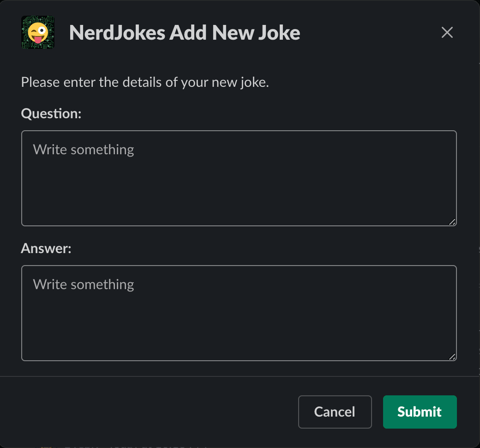
Task: Select the 'Write something' placeholder under Answer
Action: tap(83, 284)
